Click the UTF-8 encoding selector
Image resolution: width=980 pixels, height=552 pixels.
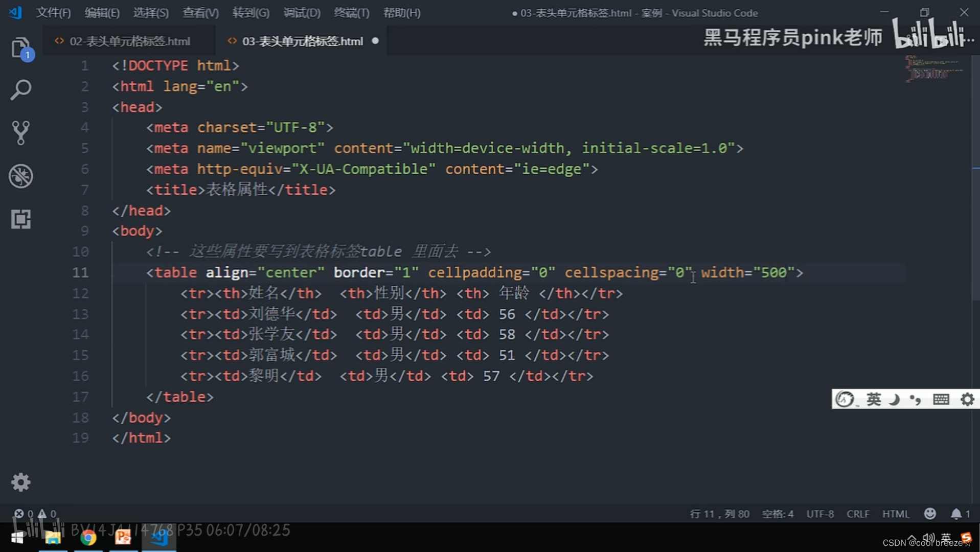click(820, 514)
